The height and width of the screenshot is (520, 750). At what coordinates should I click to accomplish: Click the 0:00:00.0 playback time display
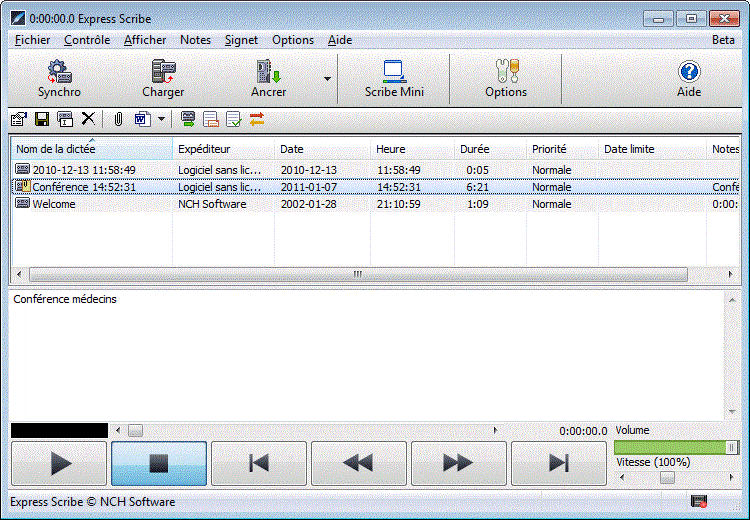(x=583, y=431)
